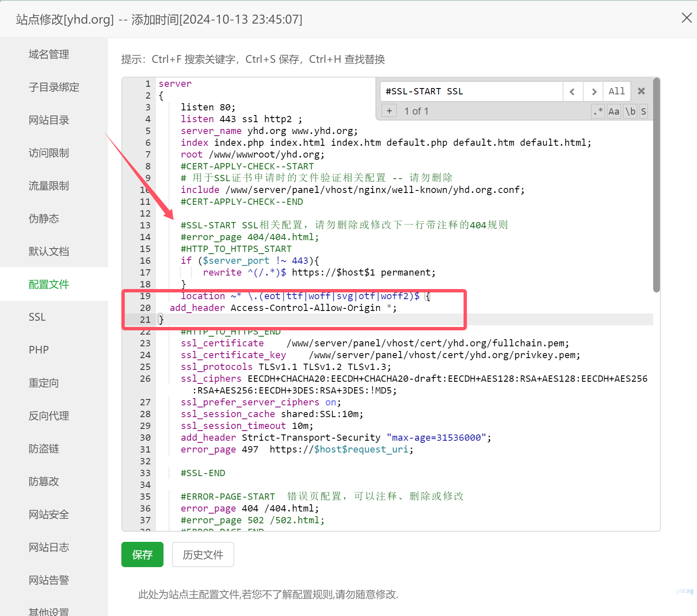Click the #SSL-START SSL comment line

(344, 225)
